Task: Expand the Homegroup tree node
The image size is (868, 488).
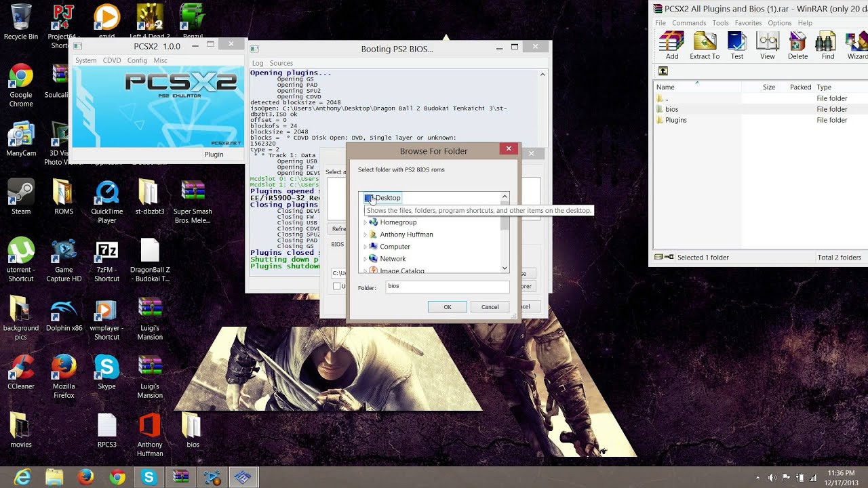Action: 365,222
